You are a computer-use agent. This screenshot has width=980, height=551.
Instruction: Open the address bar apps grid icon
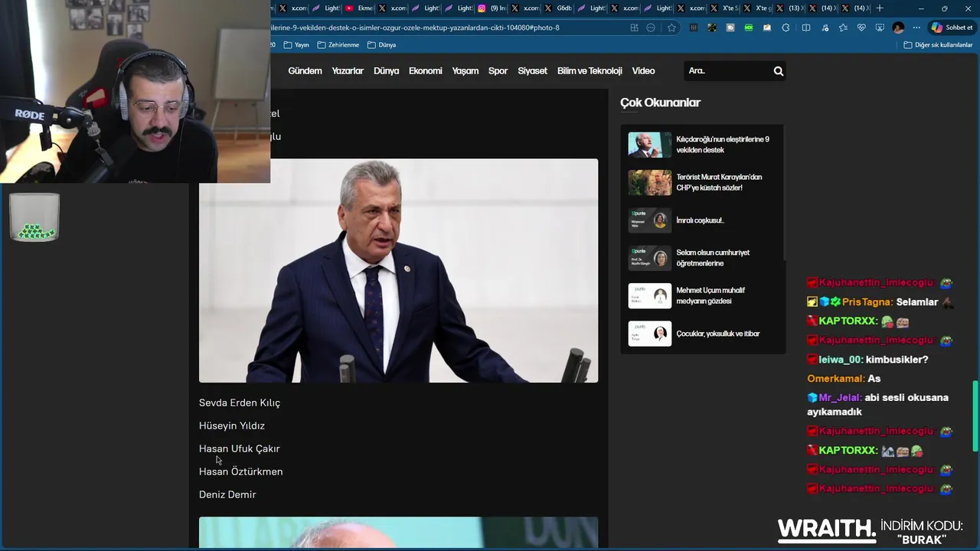(634, 28)
